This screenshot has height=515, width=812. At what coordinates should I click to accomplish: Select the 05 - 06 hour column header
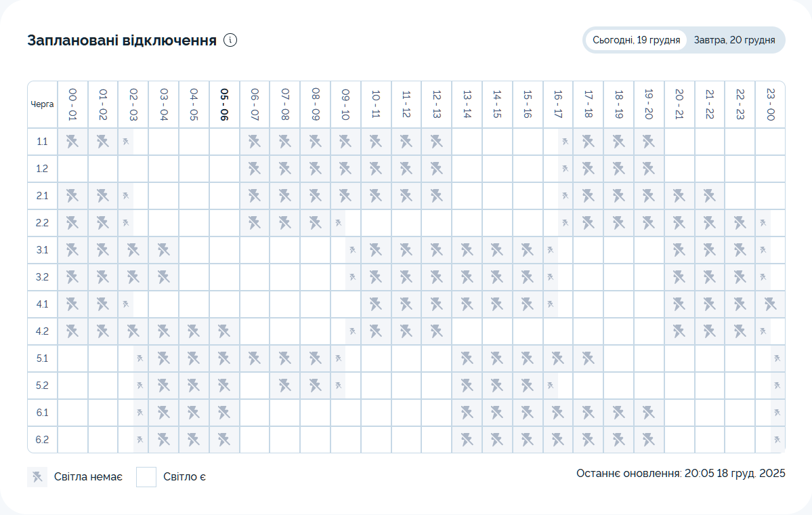[224, 104]
